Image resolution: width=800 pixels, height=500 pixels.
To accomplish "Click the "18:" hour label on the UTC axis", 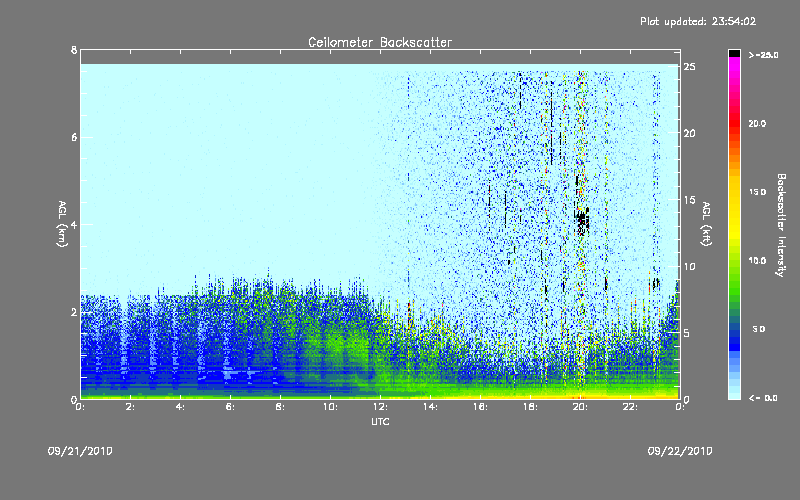I will (530, 407).
